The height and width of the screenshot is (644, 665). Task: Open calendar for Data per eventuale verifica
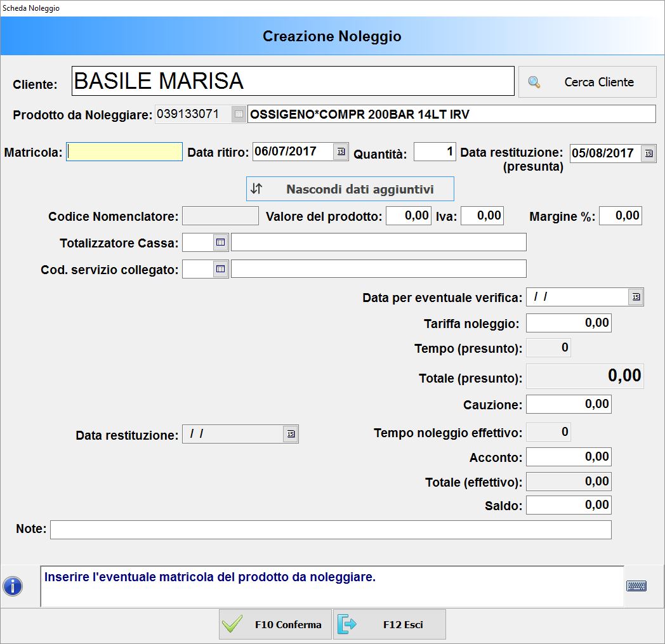[x=636, y=297]
